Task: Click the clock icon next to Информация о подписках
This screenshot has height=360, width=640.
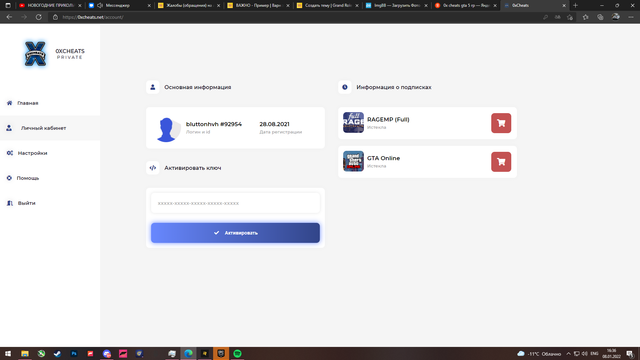Action: [x=344, y=87]
